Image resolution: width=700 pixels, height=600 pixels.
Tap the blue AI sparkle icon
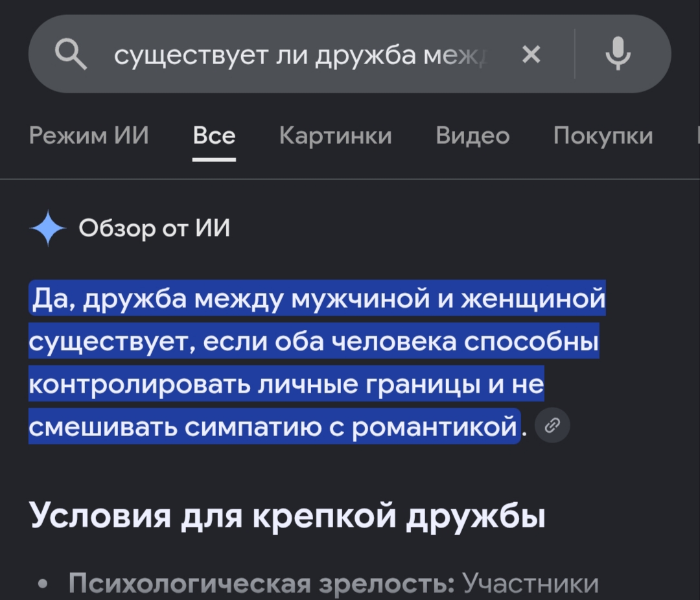[x=48, y=228]
